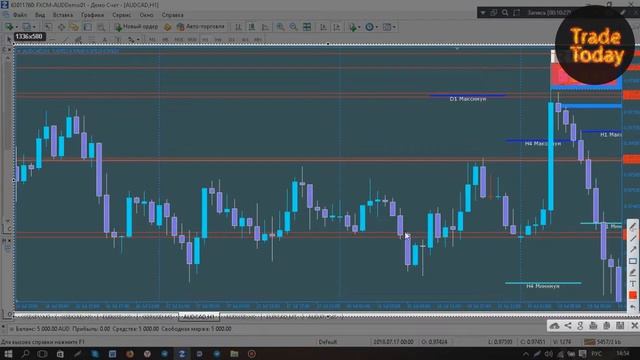Click the zoom out magnifier icon
640x360 pixels.
click(293, 27)
